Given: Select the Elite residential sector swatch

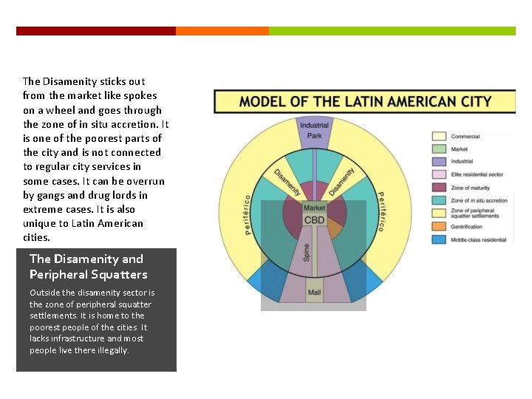Looking at the screenshot, I should pos(439,174).
